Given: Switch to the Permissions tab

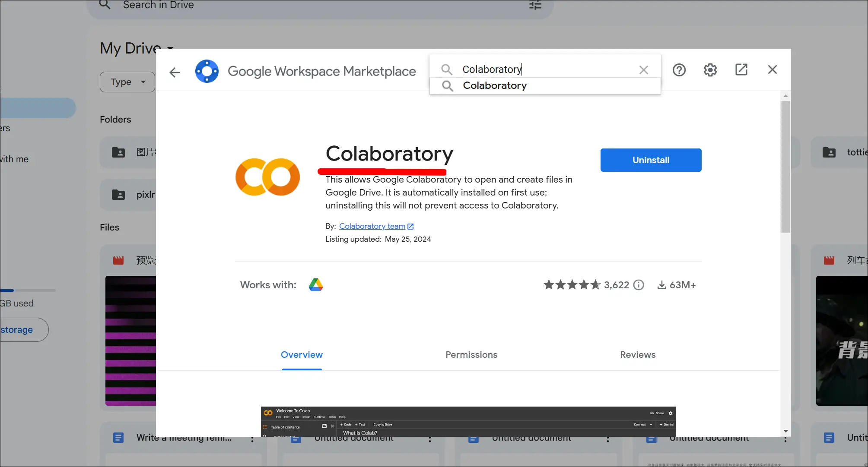Looking at the screenshot, I should coord(471,355).
